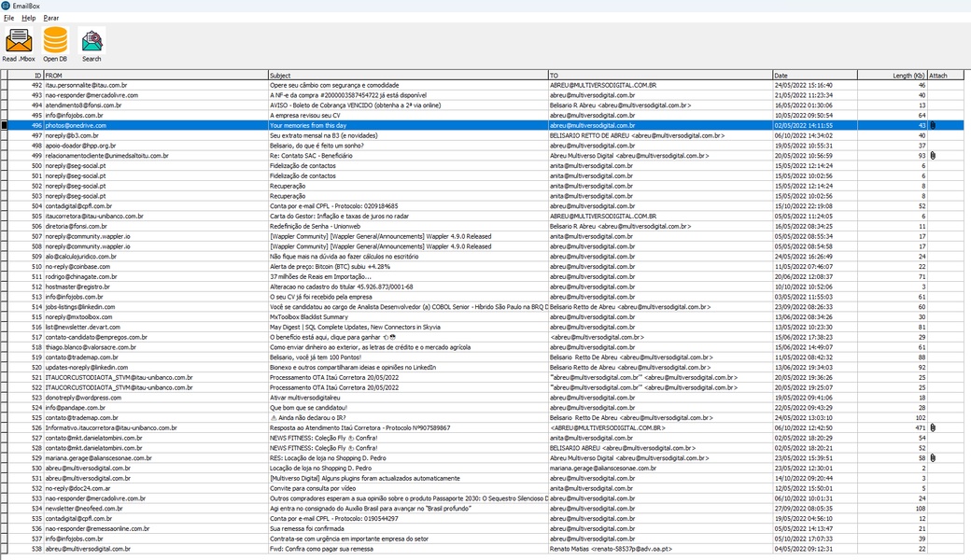Click attachment paperclip in row 496
The width and height of the screenshot is (971, 560).
coord(933,126)
